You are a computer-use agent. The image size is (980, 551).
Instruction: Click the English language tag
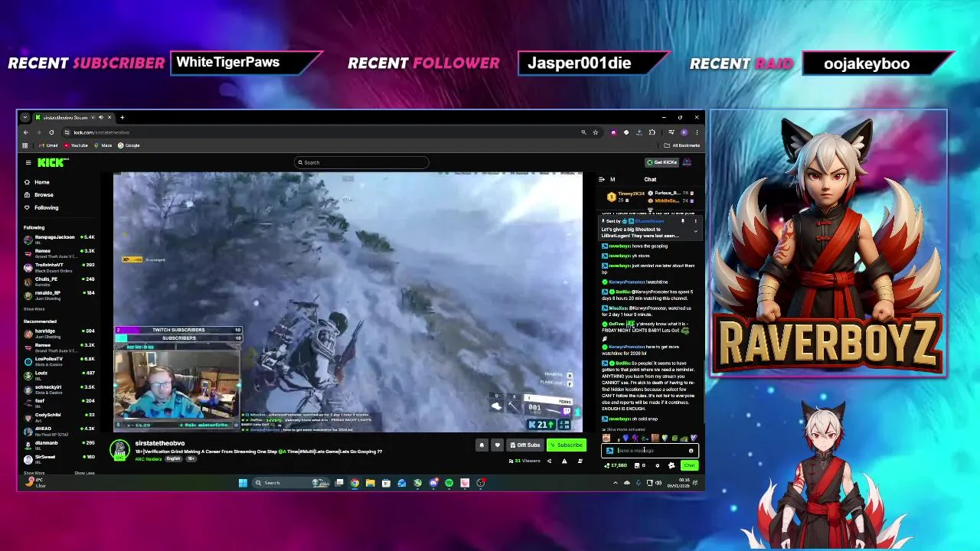174,459
